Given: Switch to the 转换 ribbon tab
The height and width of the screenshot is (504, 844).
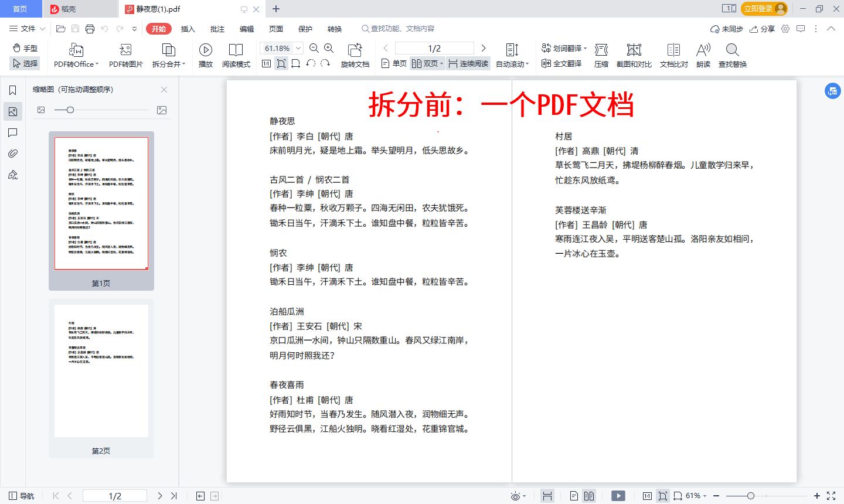Looking at the screenshot, I should pyautogui.click(x=335, y=29).
